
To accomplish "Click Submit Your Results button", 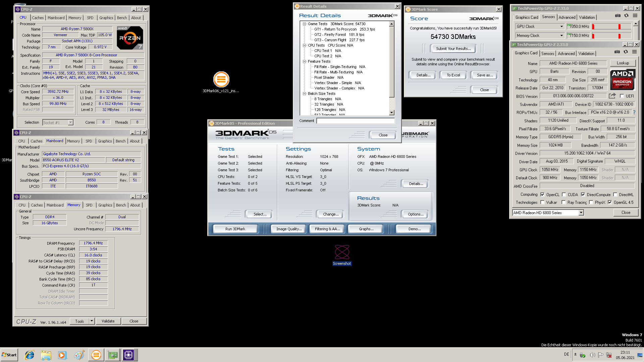I will click(453, 49).
